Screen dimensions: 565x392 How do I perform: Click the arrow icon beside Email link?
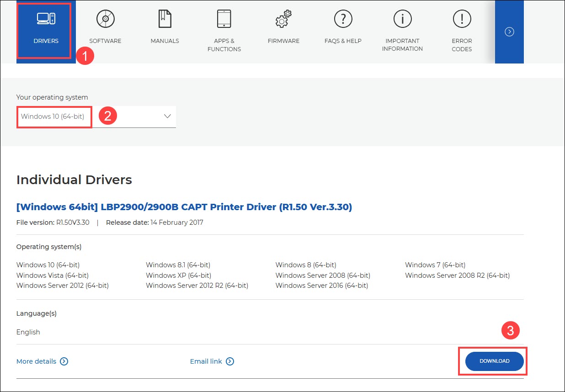point(230,361)
